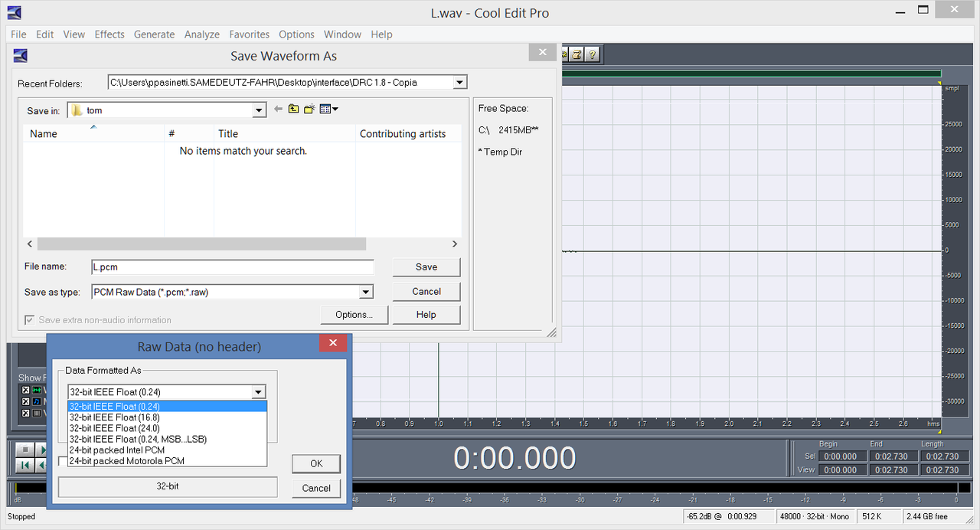Click the 2.44 GB free status entry

pyautogui.click(x=937, y=517)
